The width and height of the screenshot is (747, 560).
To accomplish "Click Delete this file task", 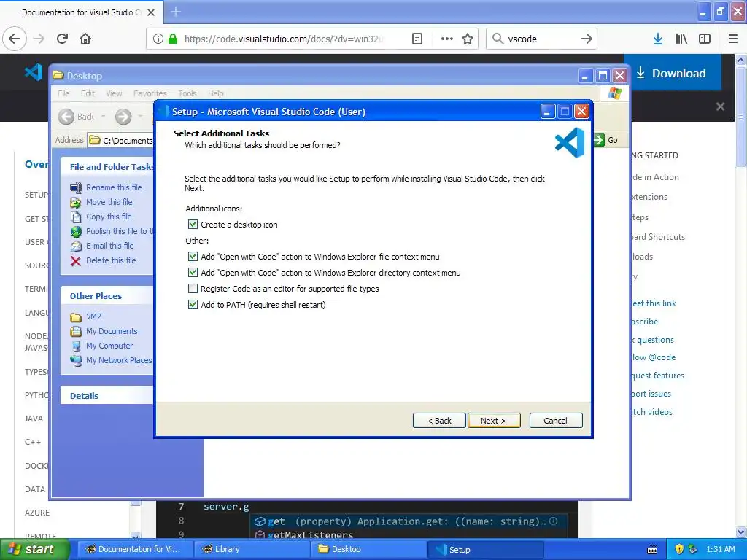I will [x=111, y=260].
